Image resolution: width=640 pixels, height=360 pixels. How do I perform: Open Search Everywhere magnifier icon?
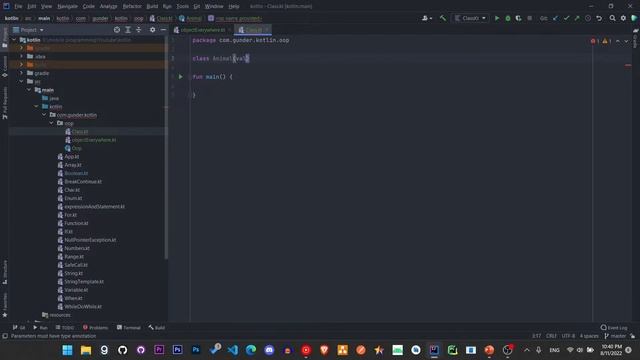(x=613, y=18)
